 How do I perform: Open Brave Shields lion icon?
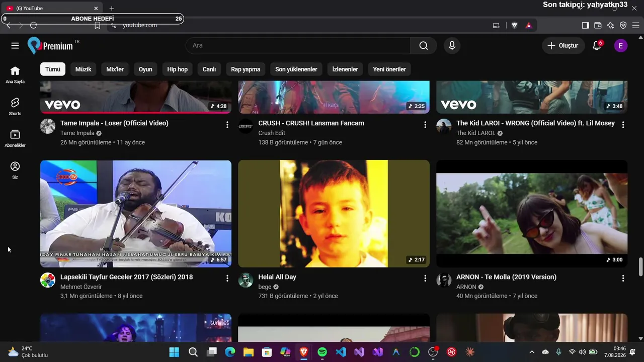[x=514, y=25]
